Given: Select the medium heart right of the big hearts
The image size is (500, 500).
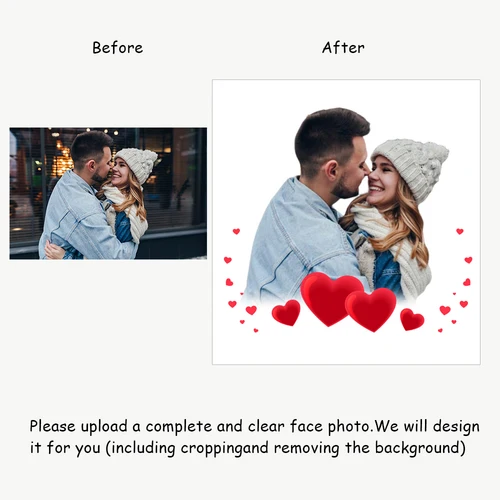Looking at the screenshot, I should [412, 319].
